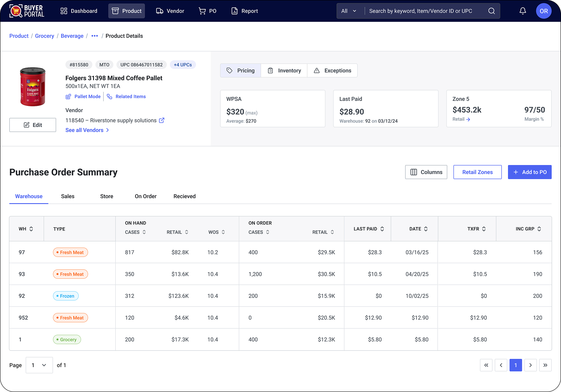The height and width of the screenshot is (392, 561).
Task: Click the Add to PO button
Action: pos(529,172)
